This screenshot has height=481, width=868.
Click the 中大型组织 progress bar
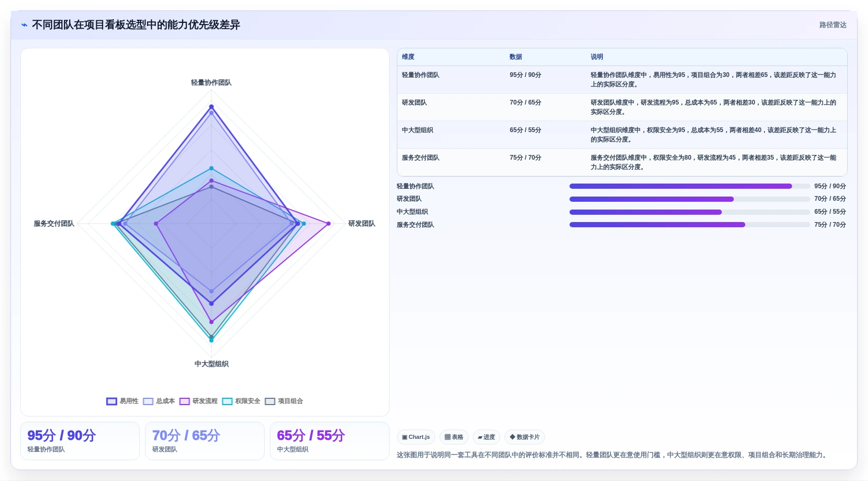690,212
